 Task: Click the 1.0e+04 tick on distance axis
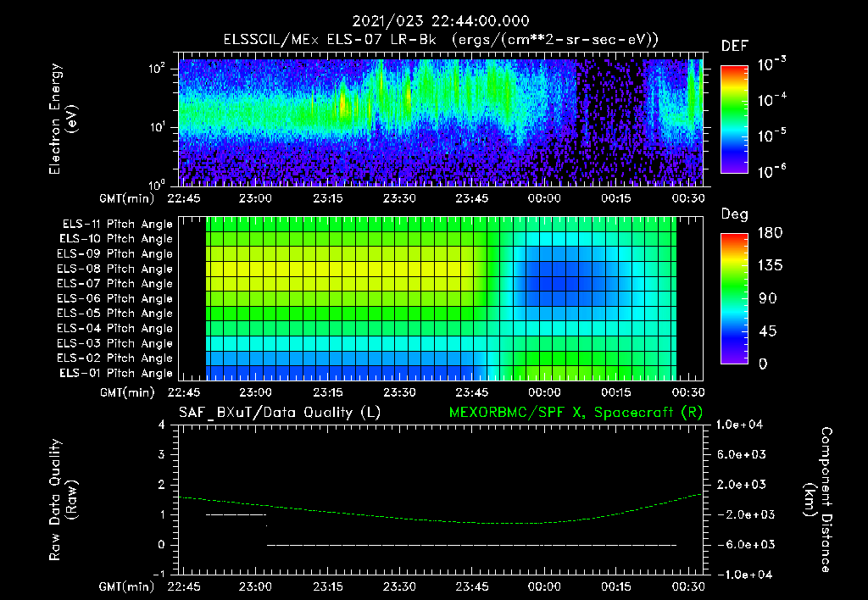739,425
